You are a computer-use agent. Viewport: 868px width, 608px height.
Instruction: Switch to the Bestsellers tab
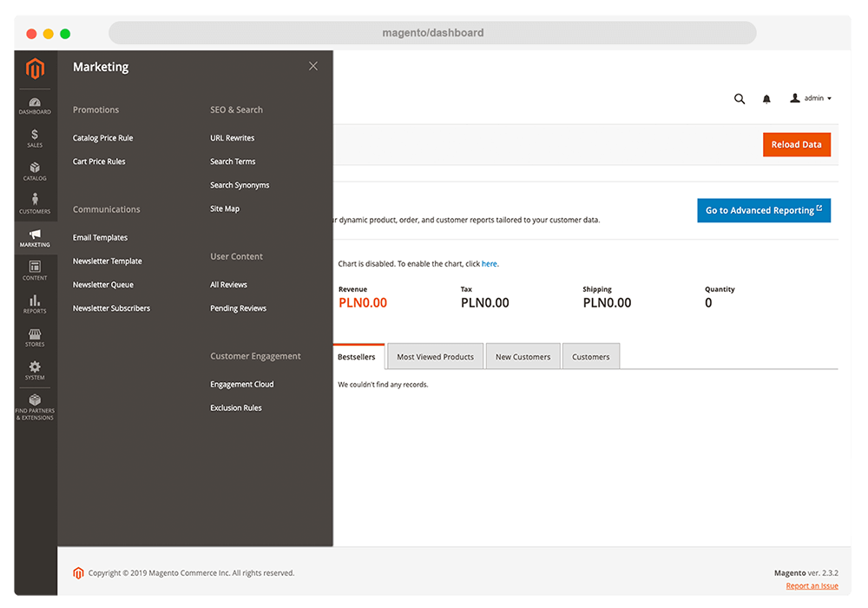(357, 357)
